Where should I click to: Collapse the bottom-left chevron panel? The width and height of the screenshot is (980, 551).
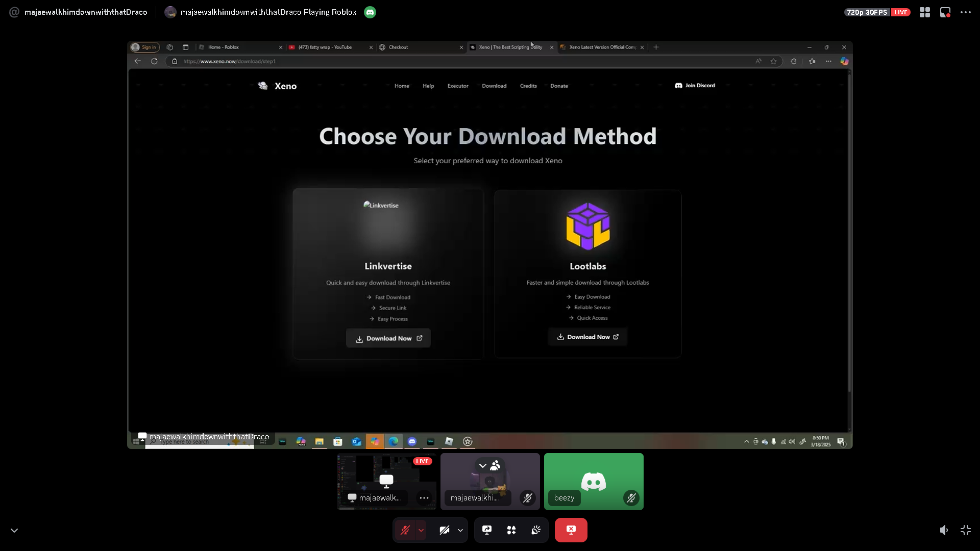coord(14,531)
